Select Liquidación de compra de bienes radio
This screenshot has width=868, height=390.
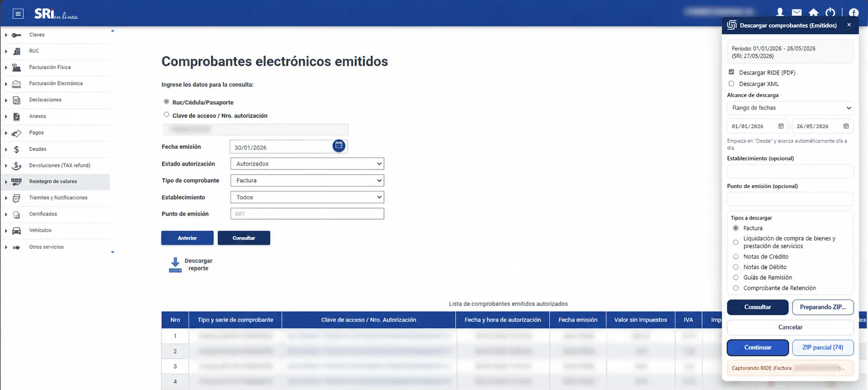point(736,242)
